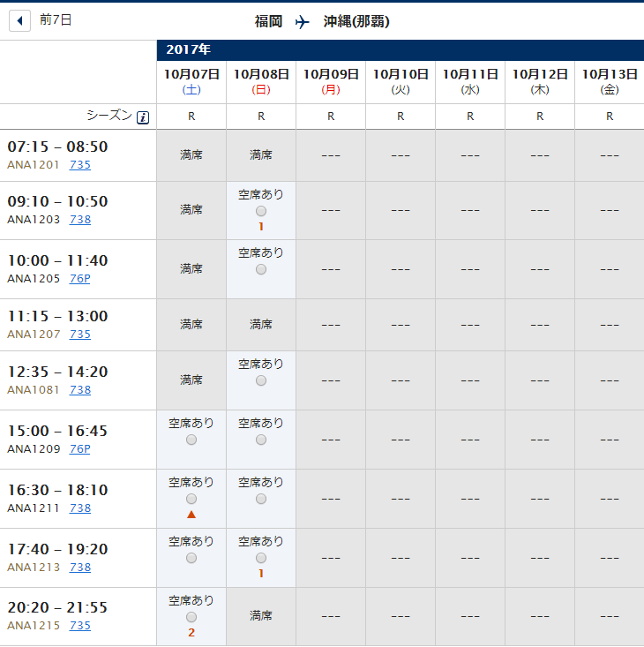Open aircraft type 76P link for ANA1209

point(80,449)
